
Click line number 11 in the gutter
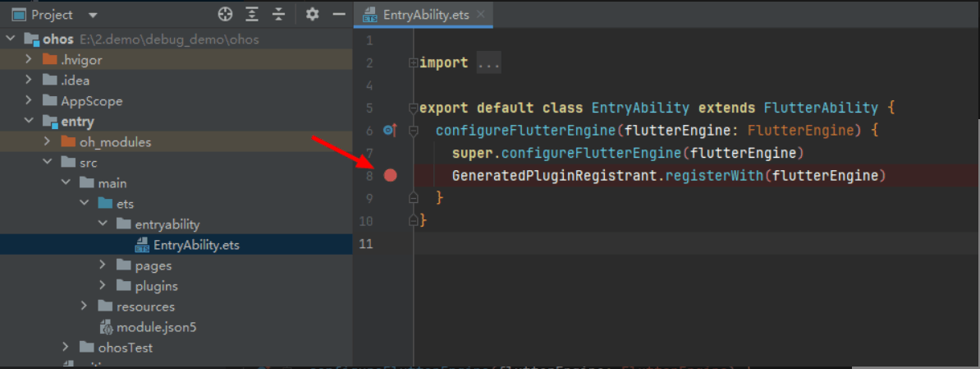point(367,243)
